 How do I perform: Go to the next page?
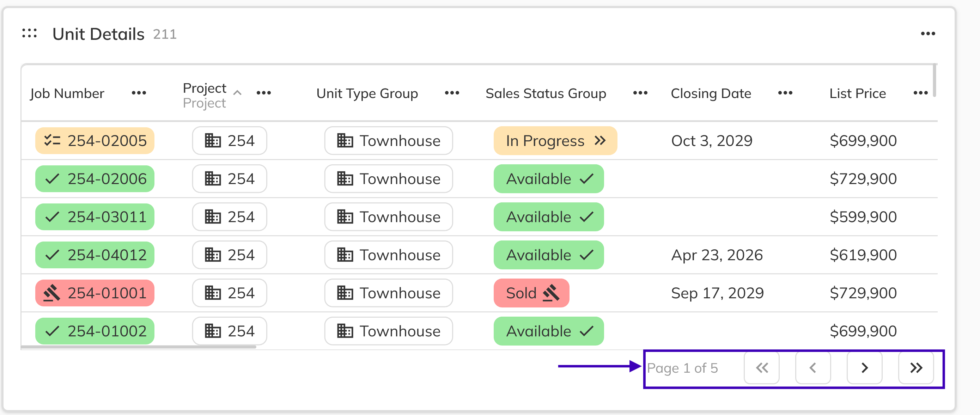864,368
